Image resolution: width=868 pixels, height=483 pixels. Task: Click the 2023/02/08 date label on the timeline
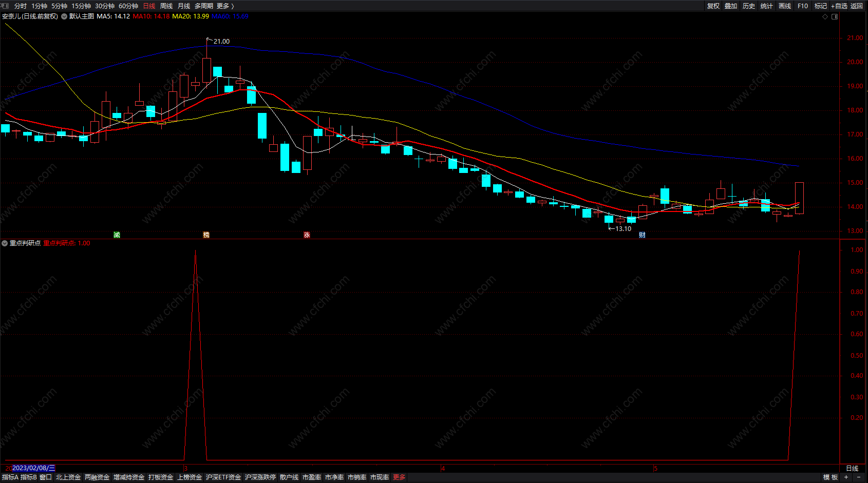click(33, 468)
